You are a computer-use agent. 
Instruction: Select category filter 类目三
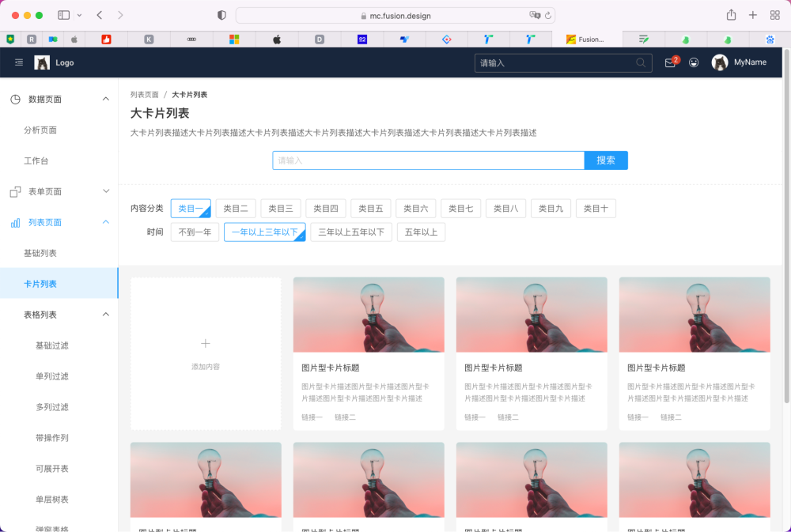coord(281,208)
